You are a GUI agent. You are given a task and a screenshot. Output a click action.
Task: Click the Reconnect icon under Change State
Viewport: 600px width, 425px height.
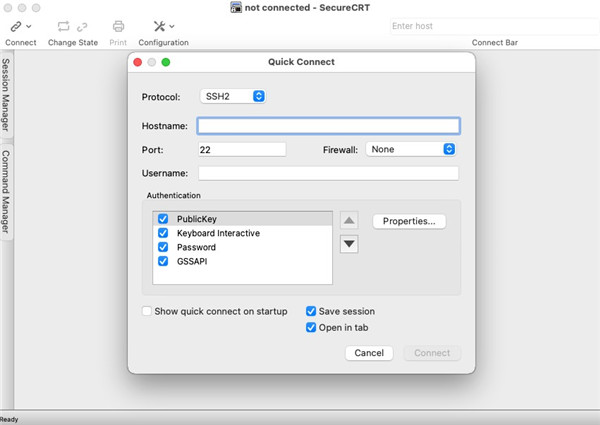tap(63, 26)
